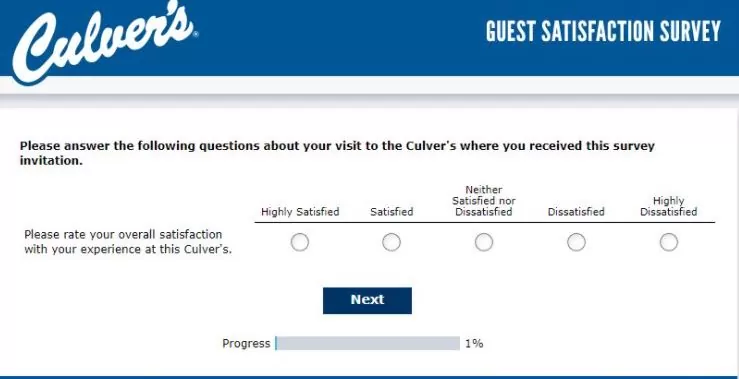
Task: Click the Dissatisfied column label
Action: [576, 212]
